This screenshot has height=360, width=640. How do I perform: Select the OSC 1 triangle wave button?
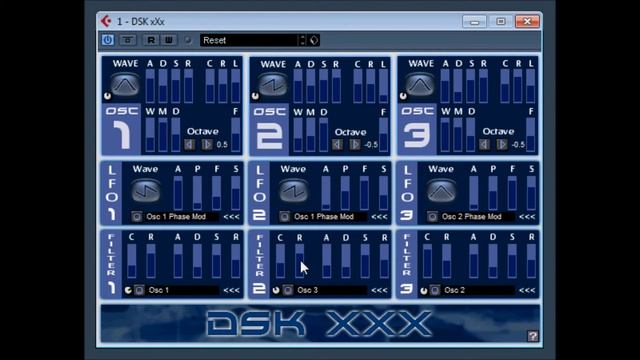125,84
